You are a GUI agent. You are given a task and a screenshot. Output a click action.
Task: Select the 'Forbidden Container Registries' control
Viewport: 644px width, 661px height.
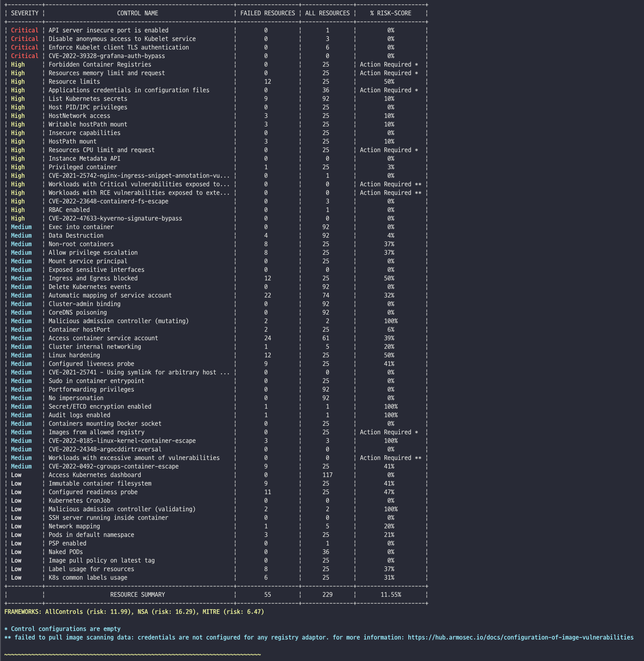click(100, 65)
